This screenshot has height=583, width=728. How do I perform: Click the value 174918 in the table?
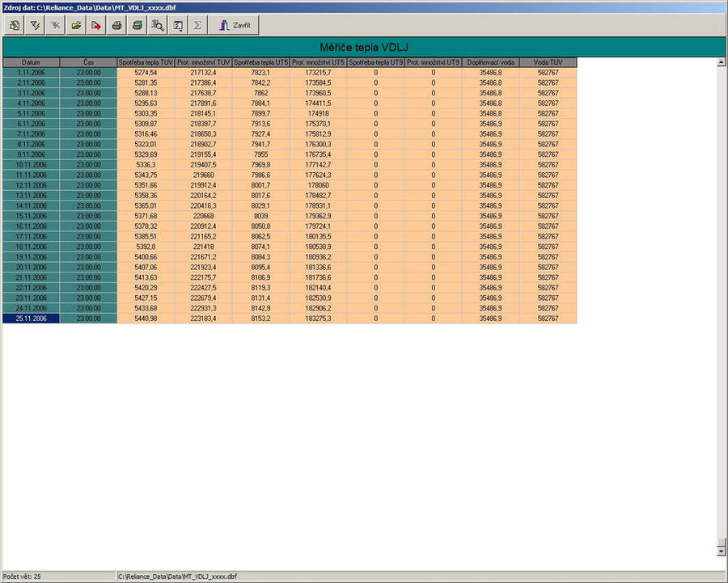coord(318,113)
